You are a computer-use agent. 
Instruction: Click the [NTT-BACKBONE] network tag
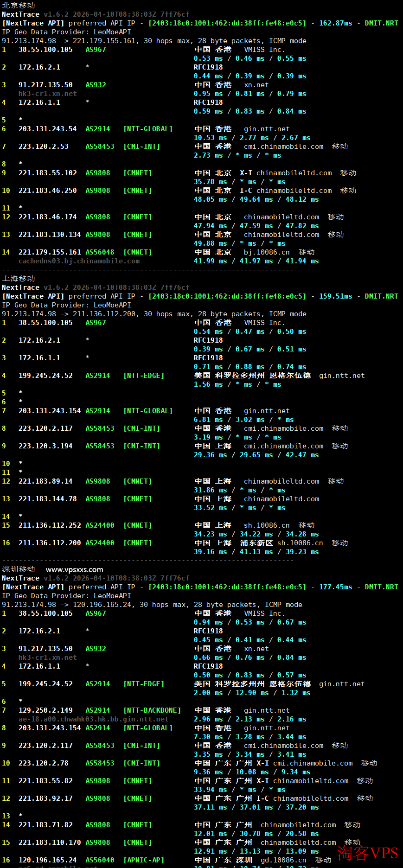152,710
